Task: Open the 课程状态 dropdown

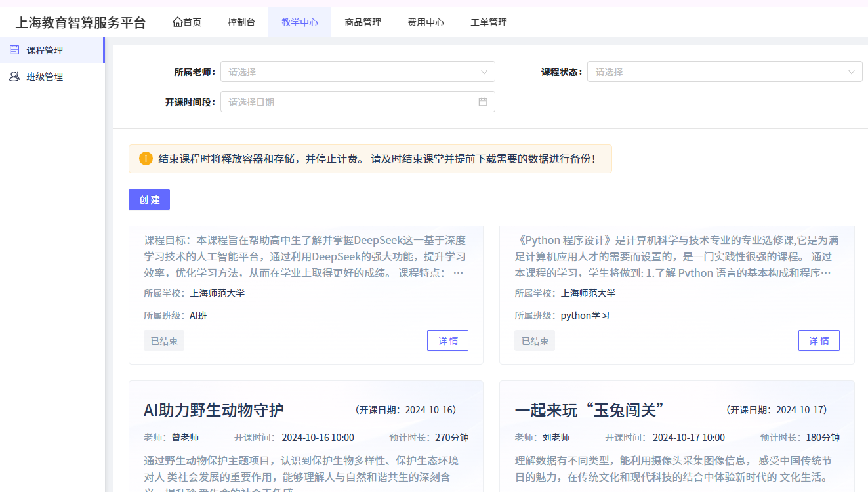Action: tap(724, 72)
